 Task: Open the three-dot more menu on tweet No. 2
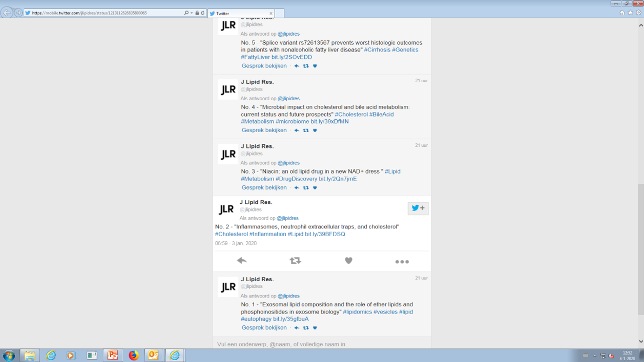(x=402, y=262)
